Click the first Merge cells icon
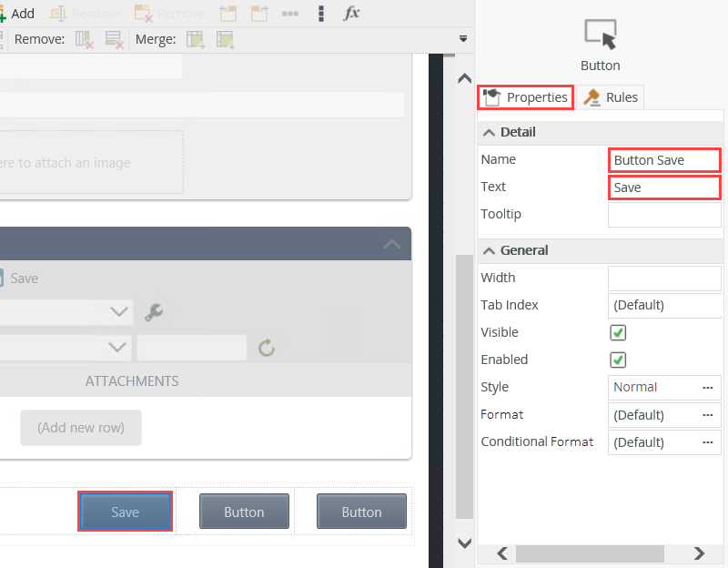The height and width of the screenshot is (568, 728). click(194, 39)
